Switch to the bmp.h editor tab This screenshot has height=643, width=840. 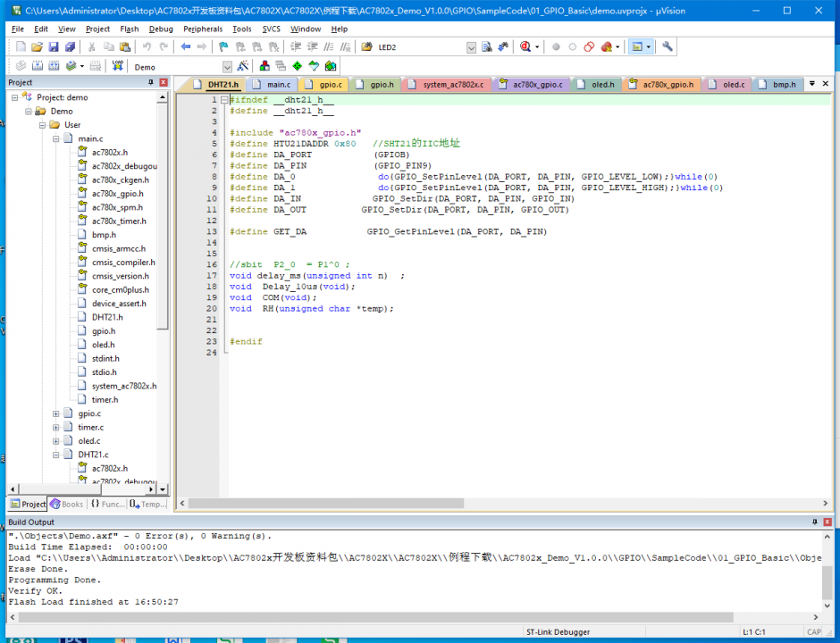[x=777, y=85]
